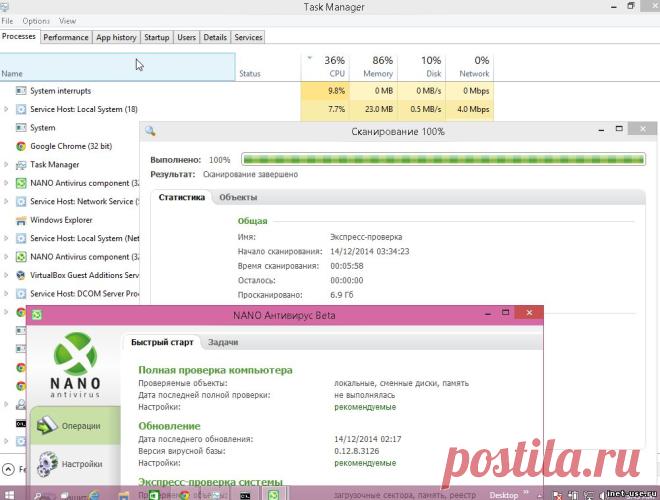Expand the Task Manager process row

click(6, 165)
